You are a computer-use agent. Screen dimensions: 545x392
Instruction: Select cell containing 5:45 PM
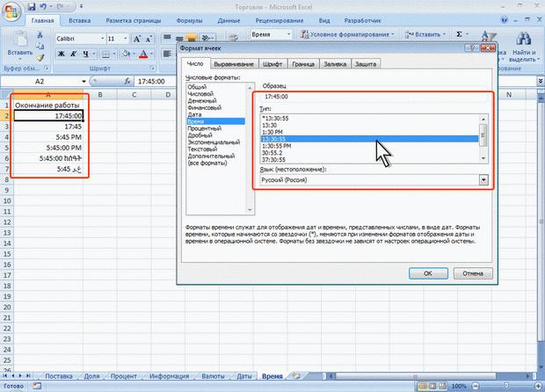click(x=48, y=137)
